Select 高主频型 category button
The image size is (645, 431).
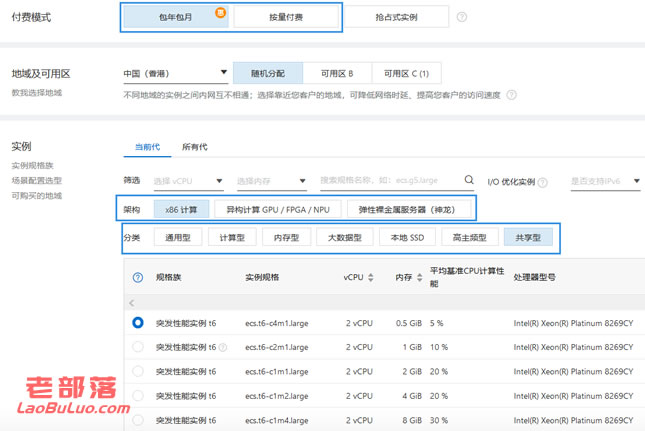pyautogui.click(x=470, y=237)
